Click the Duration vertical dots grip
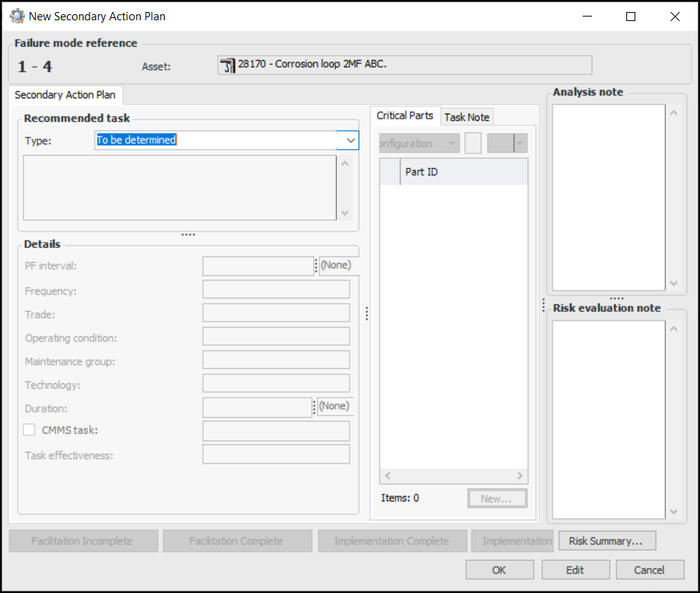700x593 pixels. (x=314, y=407)
